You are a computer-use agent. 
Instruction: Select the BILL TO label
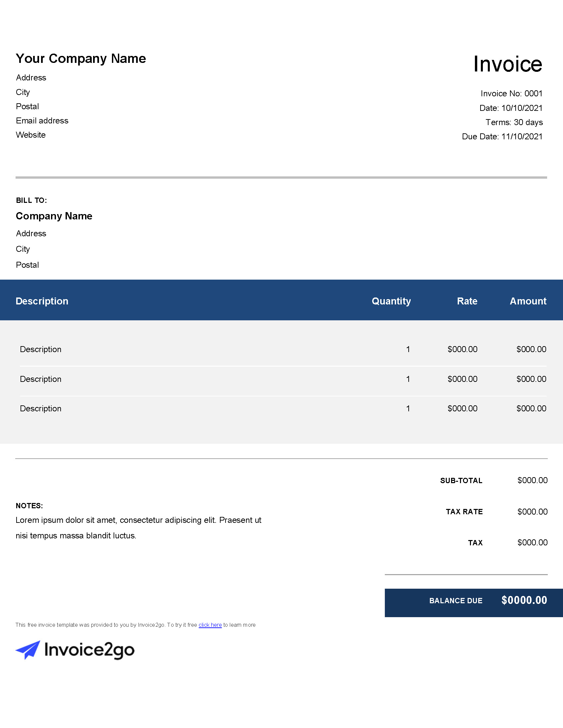[31, 200]
